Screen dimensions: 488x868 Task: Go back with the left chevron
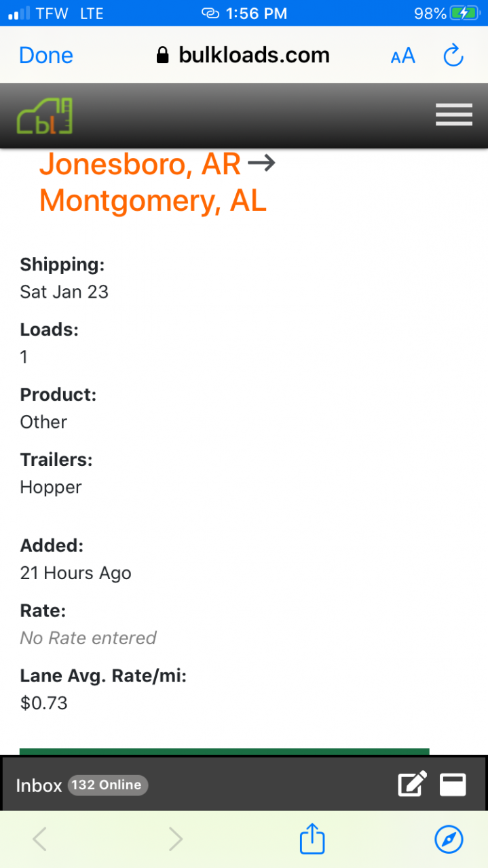40,840
